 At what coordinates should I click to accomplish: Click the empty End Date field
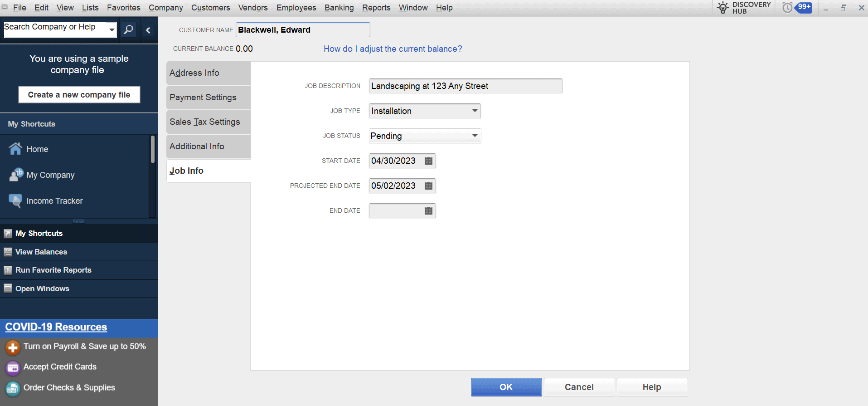(396, 210)
